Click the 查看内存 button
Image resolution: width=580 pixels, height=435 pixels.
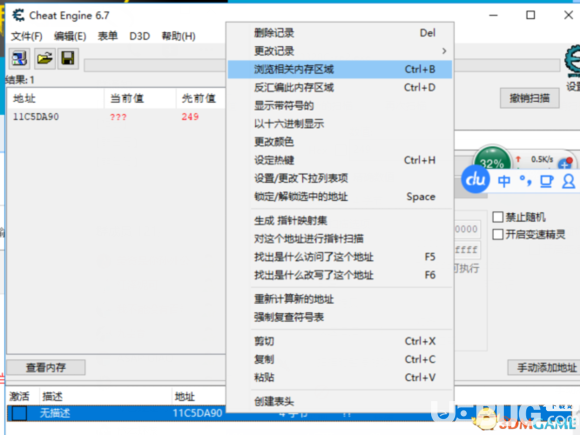[46, 367]
